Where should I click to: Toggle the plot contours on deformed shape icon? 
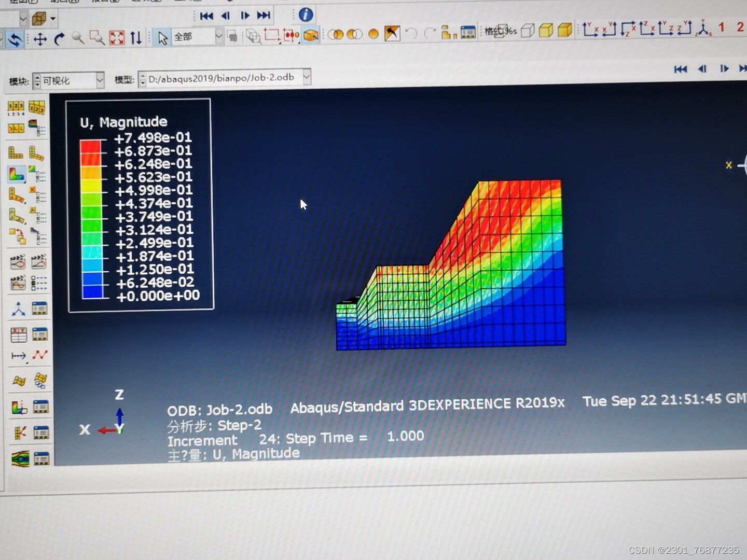click(17, 174)
